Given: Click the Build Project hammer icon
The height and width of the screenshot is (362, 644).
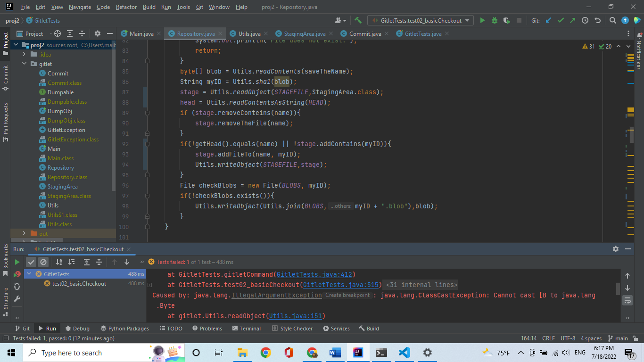Looking at the screenshot, I should tap(358, 20).
